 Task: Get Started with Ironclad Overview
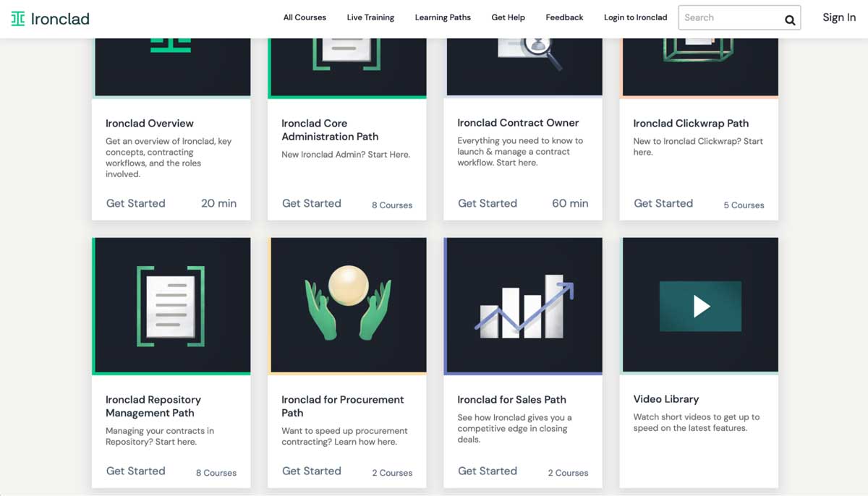tap(136, 203)
